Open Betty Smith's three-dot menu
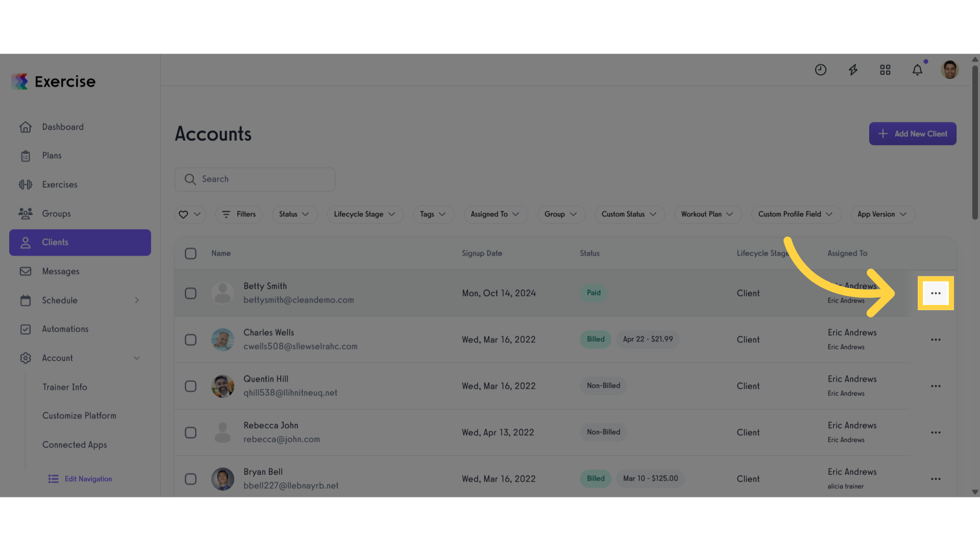 [x=936, y=293]
